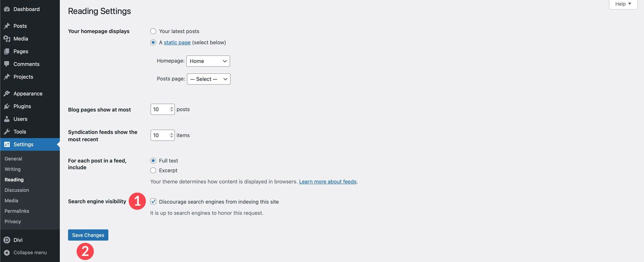The width and height of the screenshot is (644, 262).
Task: Open the Posts page Select dropdown
Action: tap(209, 79)
